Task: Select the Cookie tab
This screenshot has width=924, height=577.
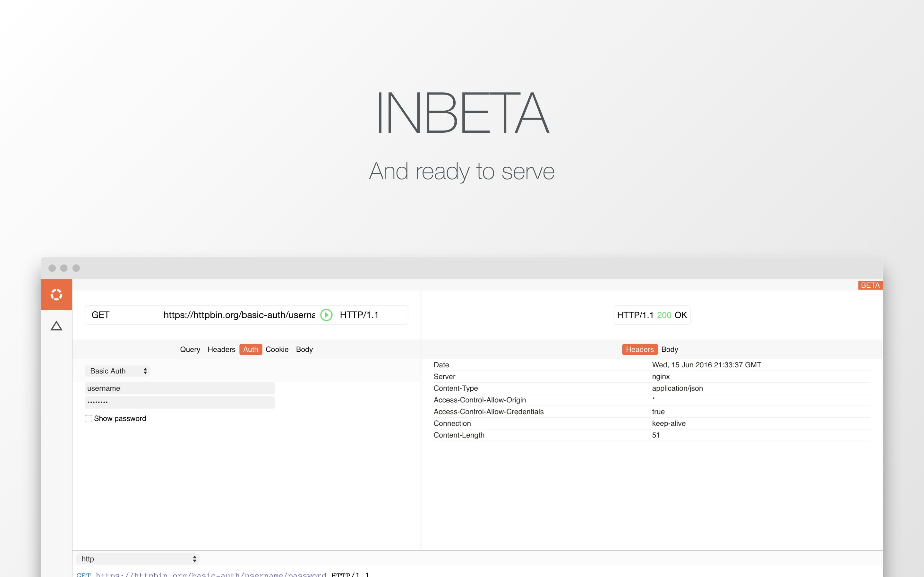Action: 277,349
